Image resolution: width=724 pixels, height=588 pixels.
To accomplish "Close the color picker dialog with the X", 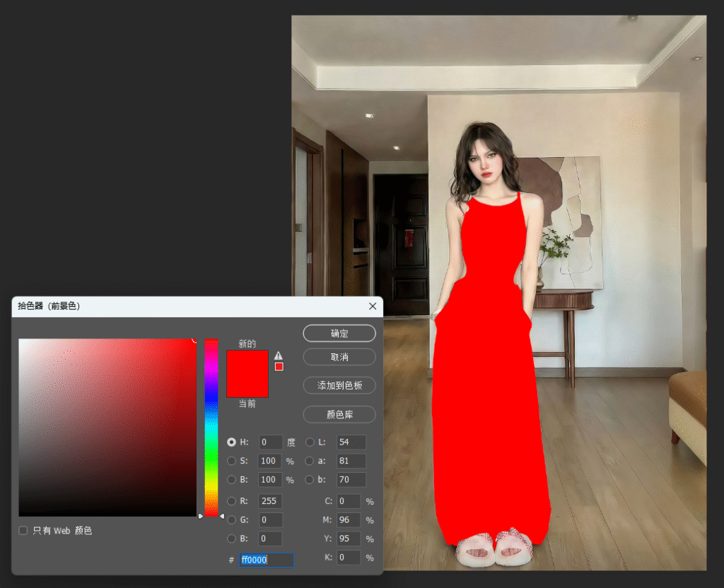I will pyautogui.click(x=373, y=306).
